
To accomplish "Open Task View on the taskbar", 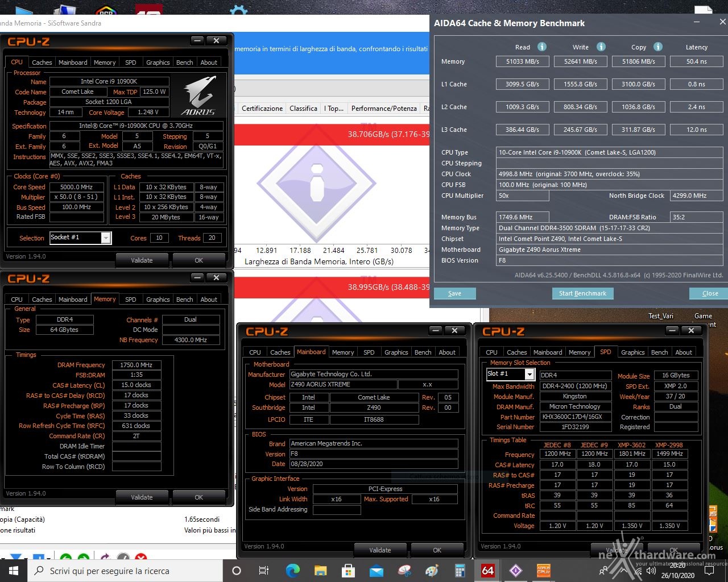I will click(x=264, y=571).
